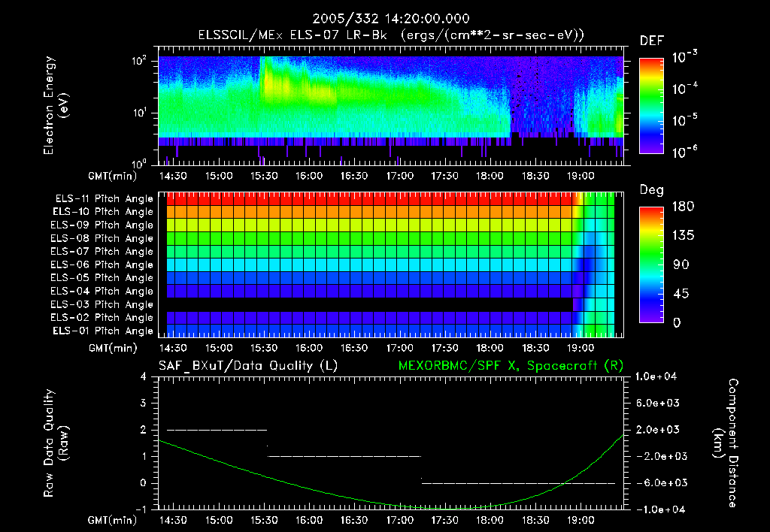Click the ELS-10 Pitch Angle row label

pos(102,212)
